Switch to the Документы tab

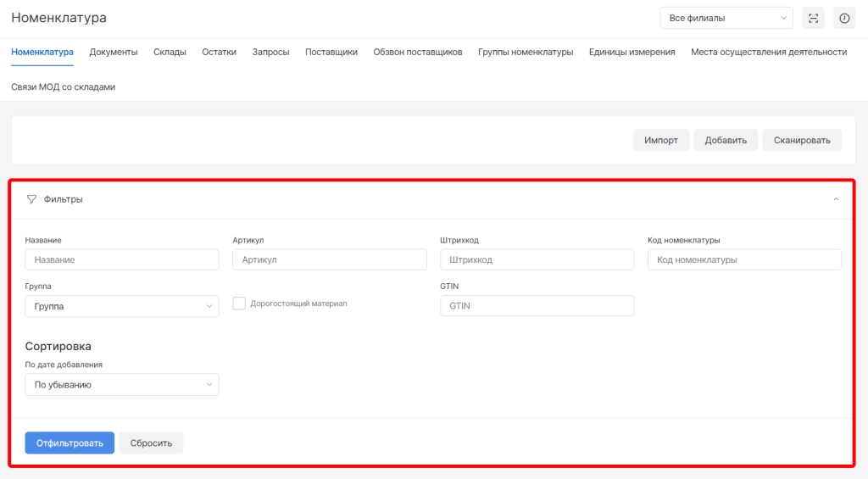(114, 53)
